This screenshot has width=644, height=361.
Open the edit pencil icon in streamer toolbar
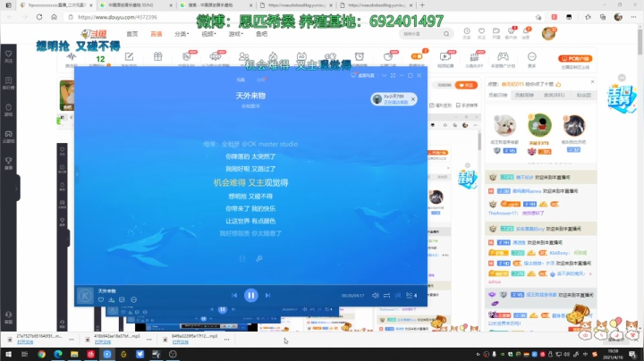click(x=129, y=56)
